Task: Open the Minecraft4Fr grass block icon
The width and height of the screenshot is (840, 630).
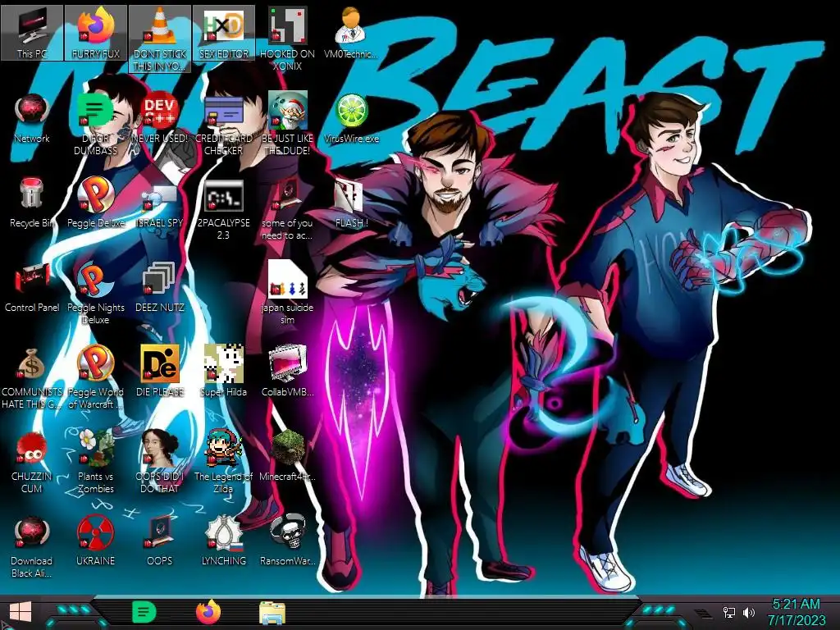Action: coord(287,455)
